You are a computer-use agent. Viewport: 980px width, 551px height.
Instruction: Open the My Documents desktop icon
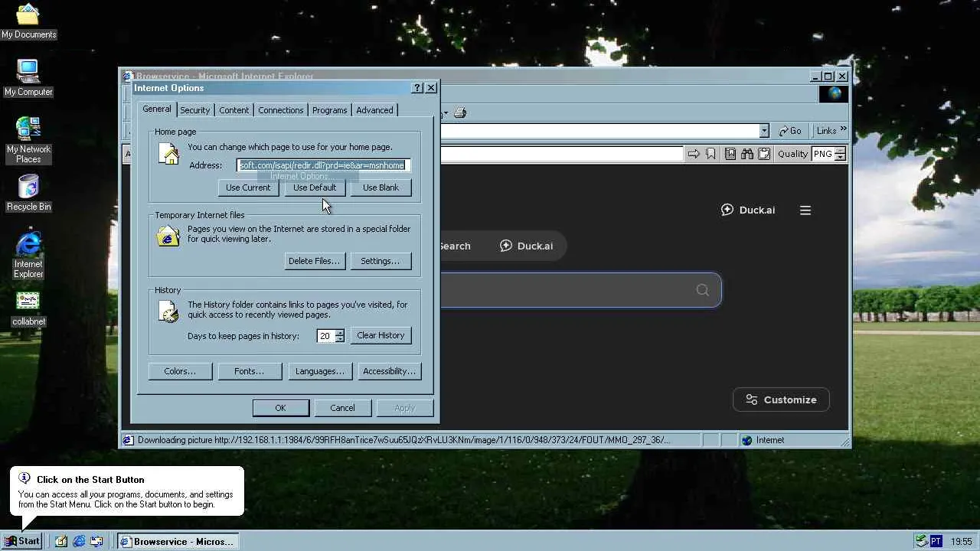pyautogui.click(x=28, y=21)
